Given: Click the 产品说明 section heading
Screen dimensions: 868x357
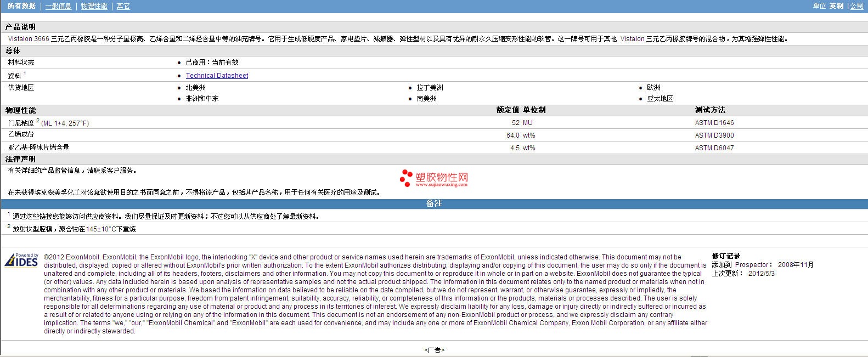Looking at the screenshot, I should pos(20,27).
